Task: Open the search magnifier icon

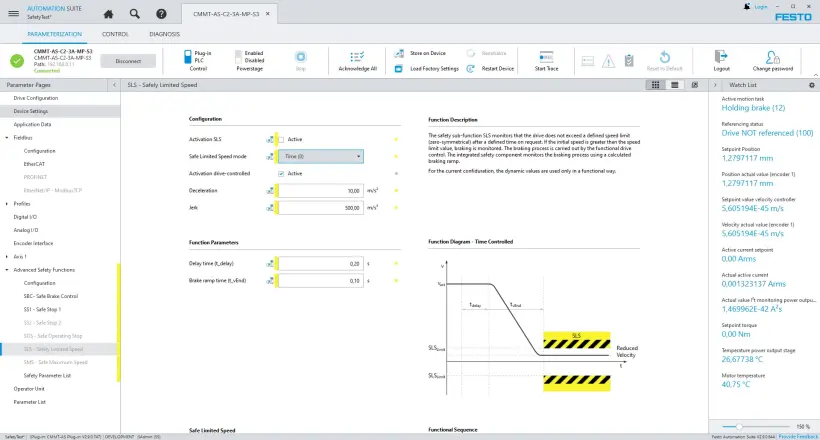Action: tap(134, 14)
